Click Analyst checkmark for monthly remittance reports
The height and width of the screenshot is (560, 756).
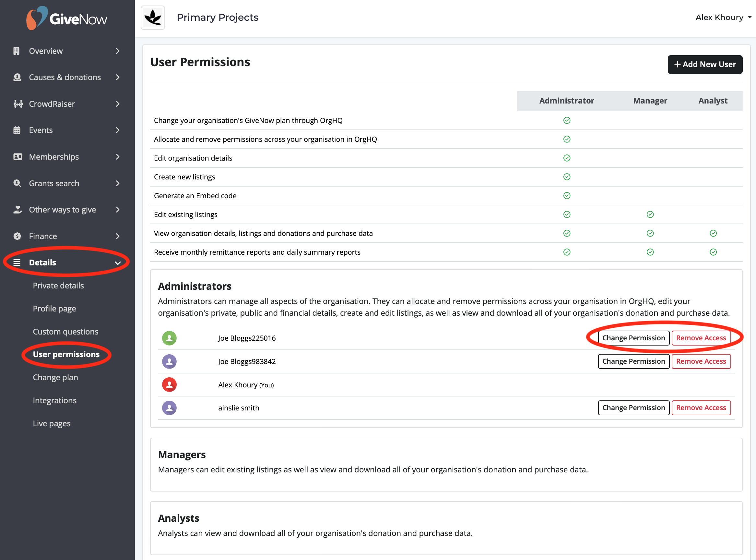click(713, 252)
